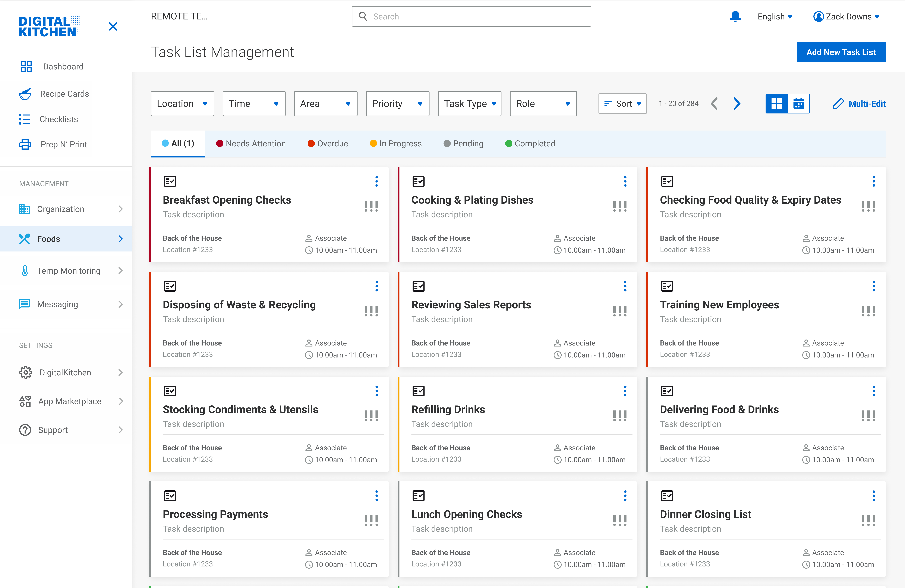Select the Overdue tab
905x588 pixels.
tap(328, 143)
